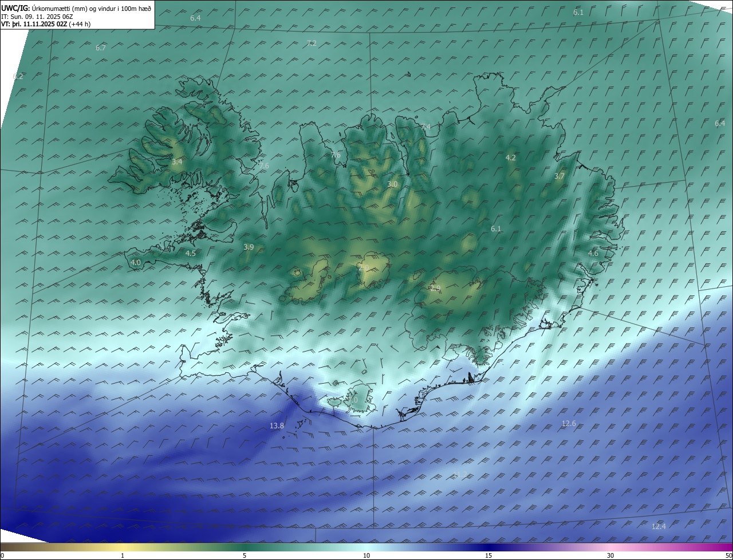Select the 12.6 precipitable water value

point(569,424)
